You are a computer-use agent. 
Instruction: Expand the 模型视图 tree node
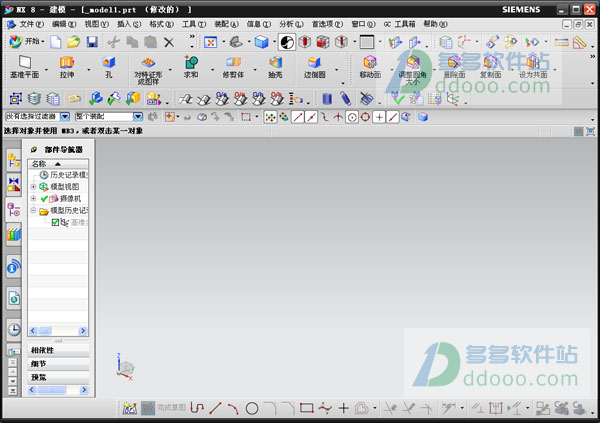33,187
